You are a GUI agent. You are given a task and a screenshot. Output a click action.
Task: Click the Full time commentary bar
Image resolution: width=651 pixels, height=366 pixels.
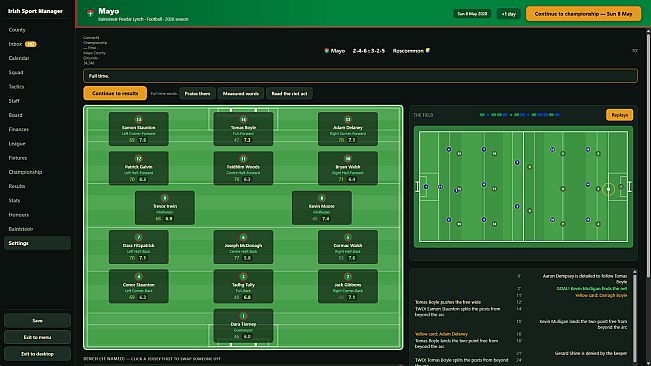click(x=360, y=76)
